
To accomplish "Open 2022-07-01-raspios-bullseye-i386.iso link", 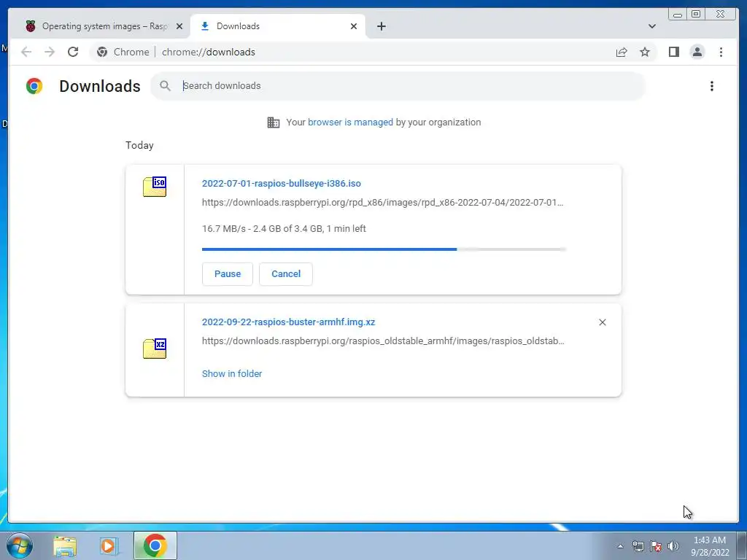I will pyautogui.click(x=281, y=183).
